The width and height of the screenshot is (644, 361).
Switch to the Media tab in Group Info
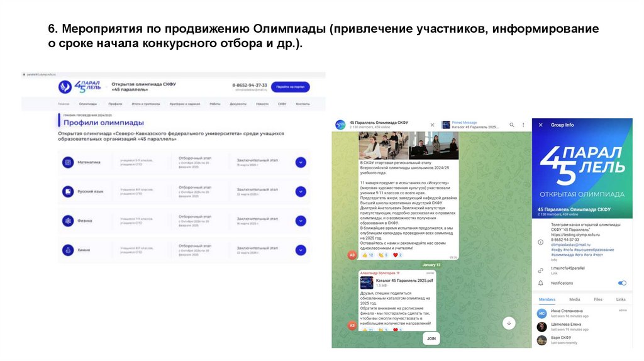(x=575, y=299)
